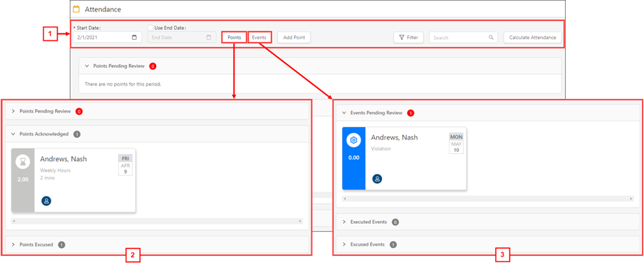Click the MON MAY 10 date badge
Image resolution: width=644 pixels, height=263 pixels.
click(x=457, y=143)
